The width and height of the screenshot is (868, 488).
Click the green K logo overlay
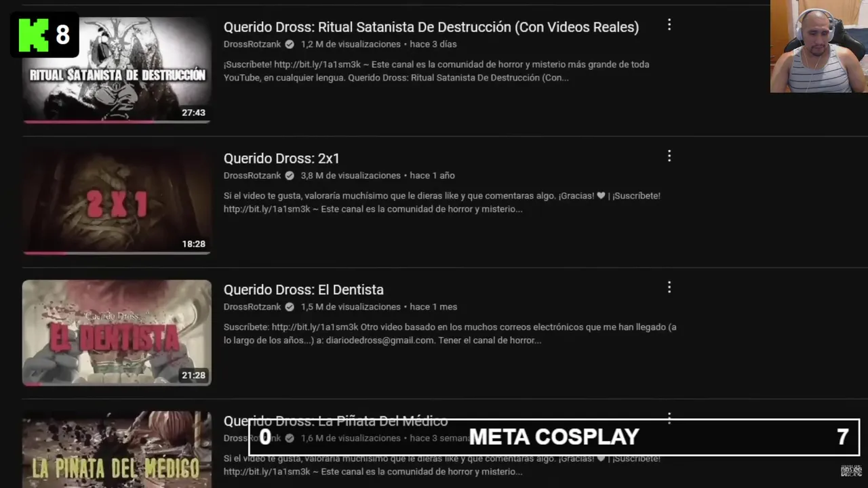pyautogui.click(x=34, y=35)
